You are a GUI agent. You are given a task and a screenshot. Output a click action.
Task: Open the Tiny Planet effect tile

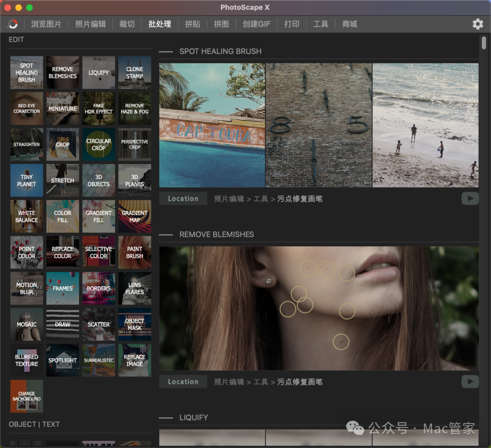click(26, 180)
